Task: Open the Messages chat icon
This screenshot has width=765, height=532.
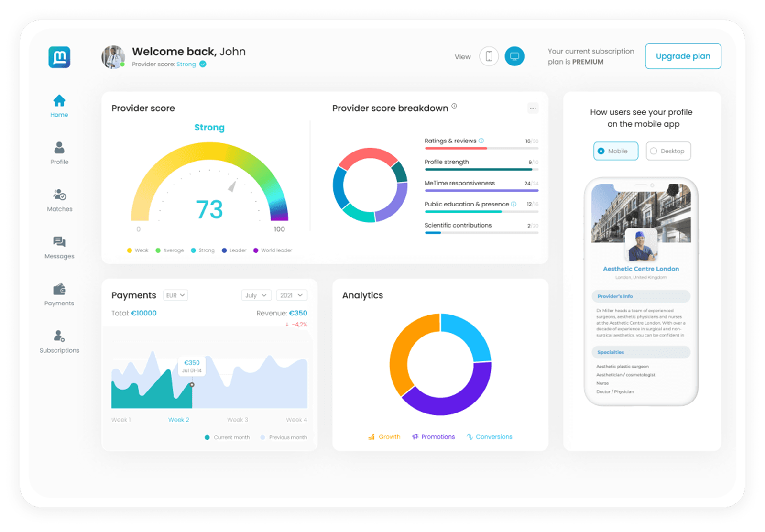Action: click(x=59, y=242)
